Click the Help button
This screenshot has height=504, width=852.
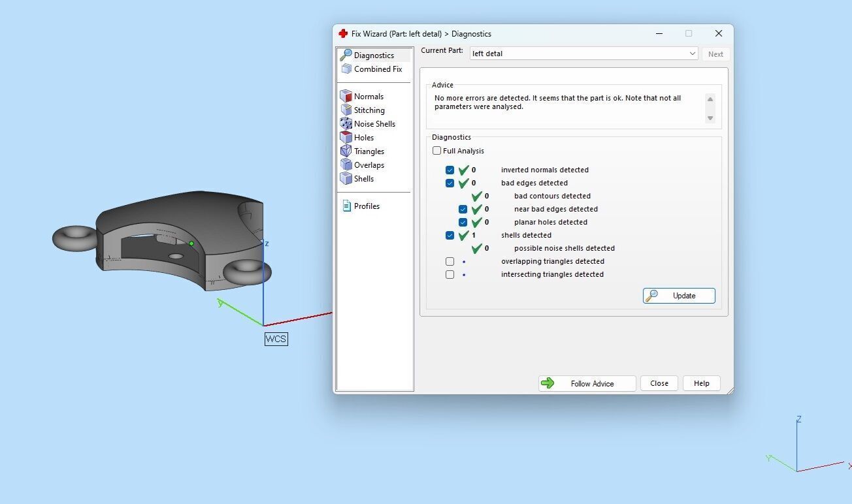[702, 383]
